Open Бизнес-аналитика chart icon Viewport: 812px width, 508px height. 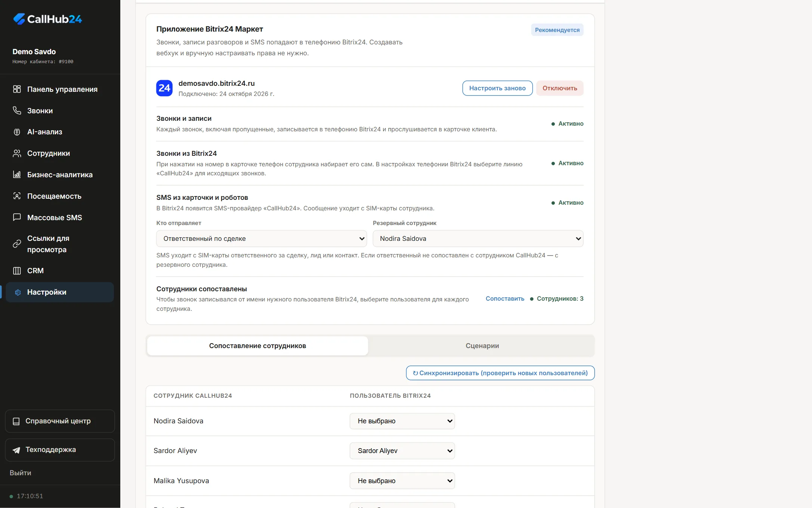coord(17,174)
